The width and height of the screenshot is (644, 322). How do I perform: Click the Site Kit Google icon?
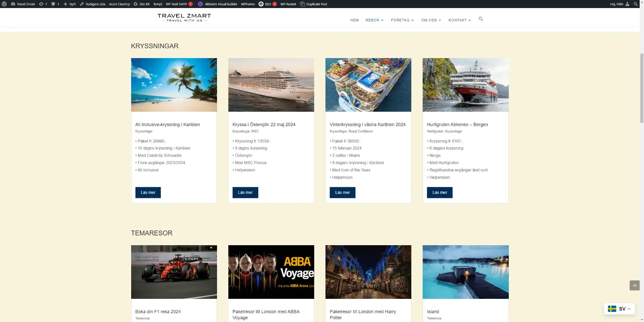click(x=136, y=4)
